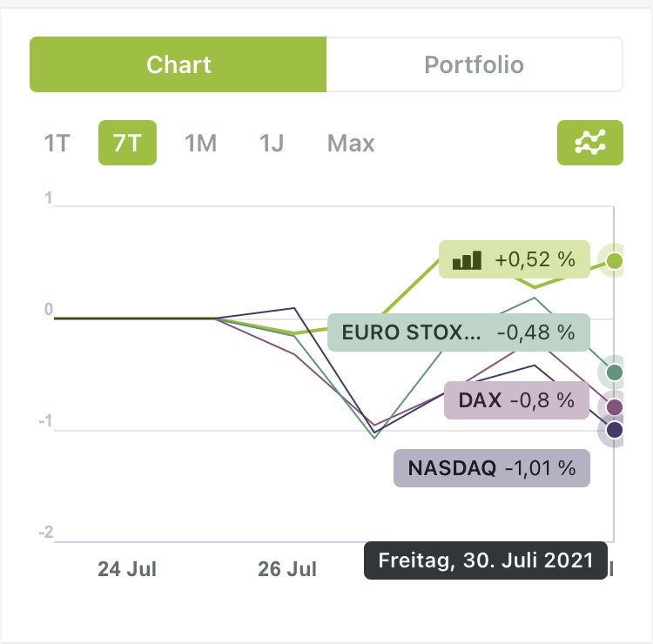Switch to the 1J time range
Viewport: 653px width, 644px height.
pos(272,143)
